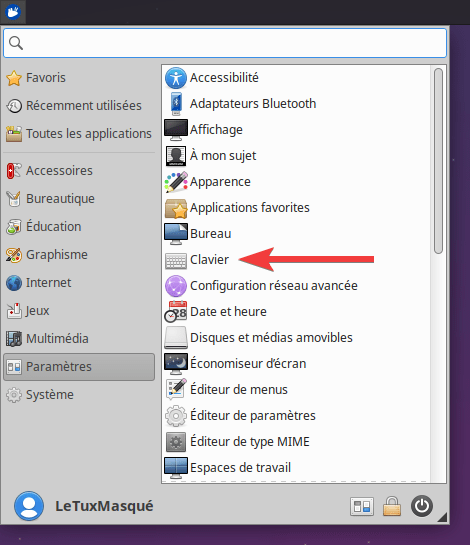470x545 pixels.
Task: Open Adaptateurs Bluetooth icon
Action: (176, 104)
